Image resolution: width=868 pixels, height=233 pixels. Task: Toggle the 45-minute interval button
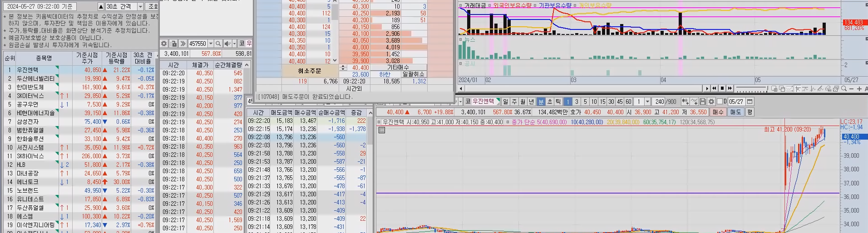coord(620,102)
